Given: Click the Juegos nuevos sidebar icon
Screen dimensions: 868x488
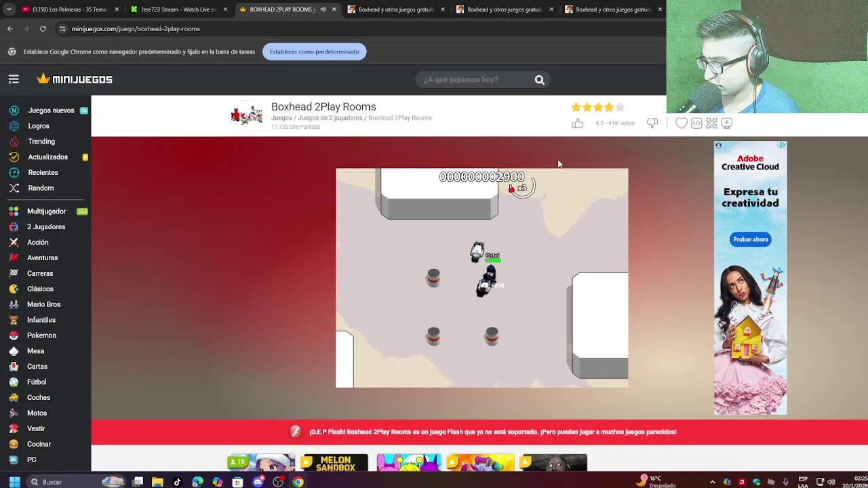Looking at the screenshot, I should coord(14,110).
